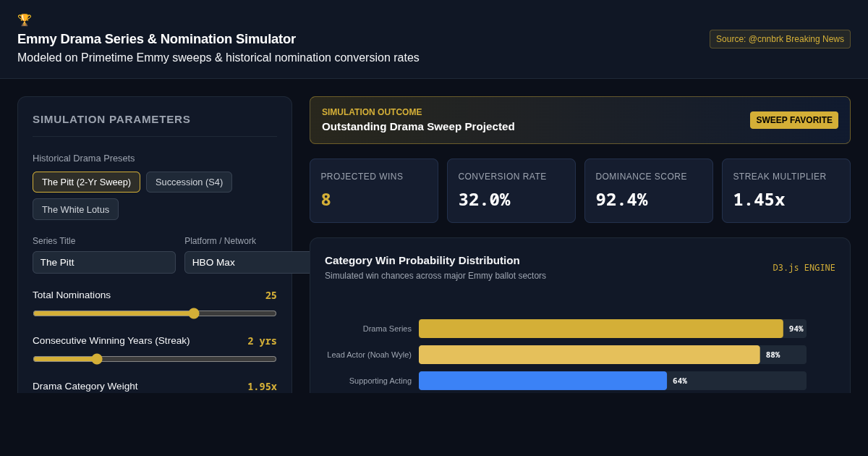Click the Series Title input field
Viewport: 868px width, 456px height.
(104, 263)
